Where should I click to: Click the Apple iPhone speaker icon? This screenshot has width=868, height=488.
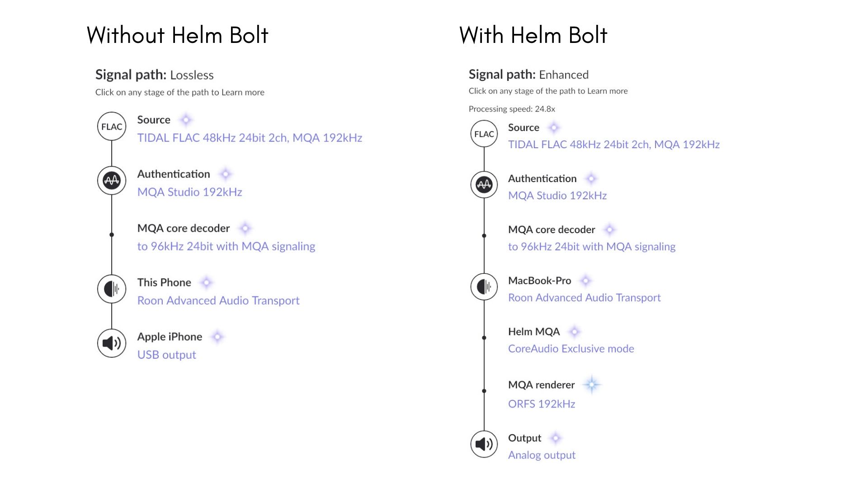[112, 343]
